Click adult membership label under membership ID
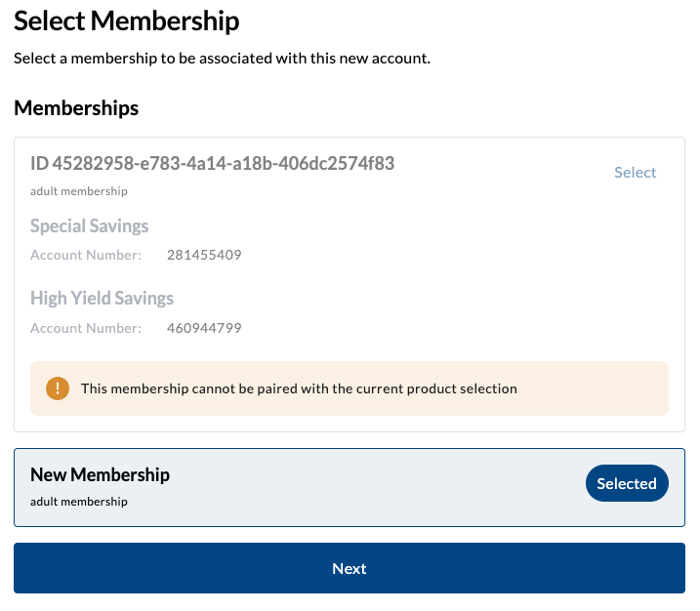Image resolution: width=700 pixels, height=611 pixels. 79,191
